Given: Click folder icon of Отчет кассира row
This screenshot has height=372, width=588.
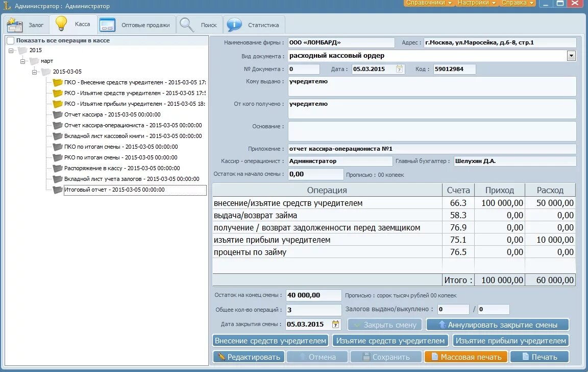Looking at the screenshot, I should pyautogui.click(x=57, y=114).
